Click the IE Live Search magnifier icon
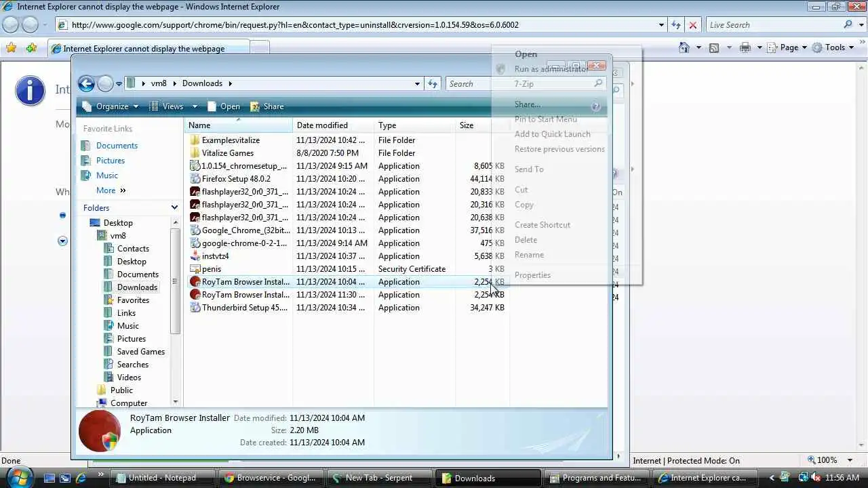The height and width of the screenshot is (488, 868). [848, 25]
